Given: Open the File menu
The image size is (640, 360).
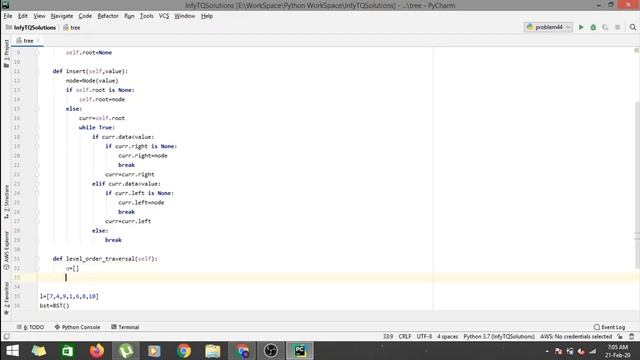Looking at the screenshot, I should [8, 16].
